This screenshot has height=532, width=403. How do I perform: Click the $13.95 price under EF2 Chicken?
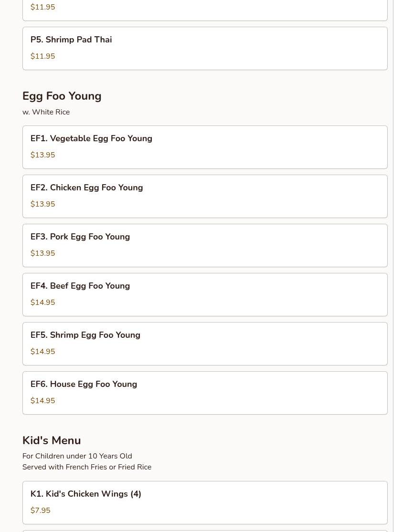[43, 204]
